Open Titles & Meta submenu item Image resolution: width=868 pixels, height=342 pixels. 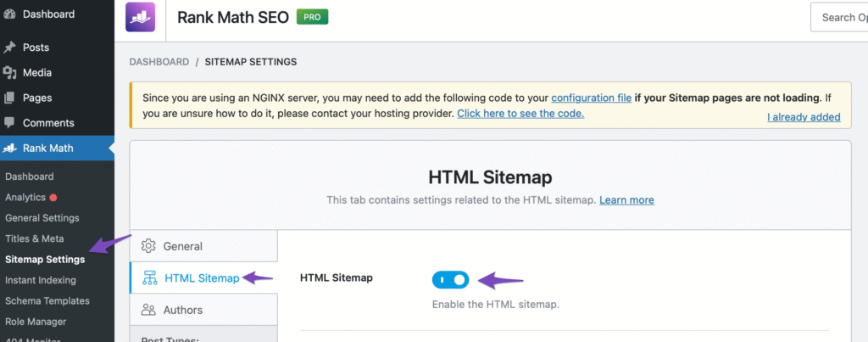(34, 238)
